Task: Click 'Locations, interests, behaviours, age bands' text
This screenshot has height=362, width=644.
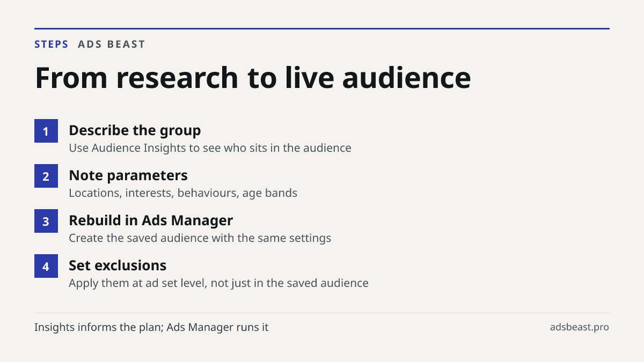Action: pyautogui.click(x=183, y=193)
